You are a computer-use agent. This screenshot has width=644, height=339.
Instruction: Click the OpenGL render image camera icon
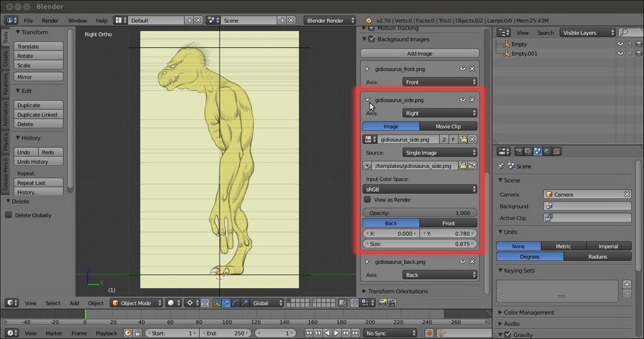382,303
